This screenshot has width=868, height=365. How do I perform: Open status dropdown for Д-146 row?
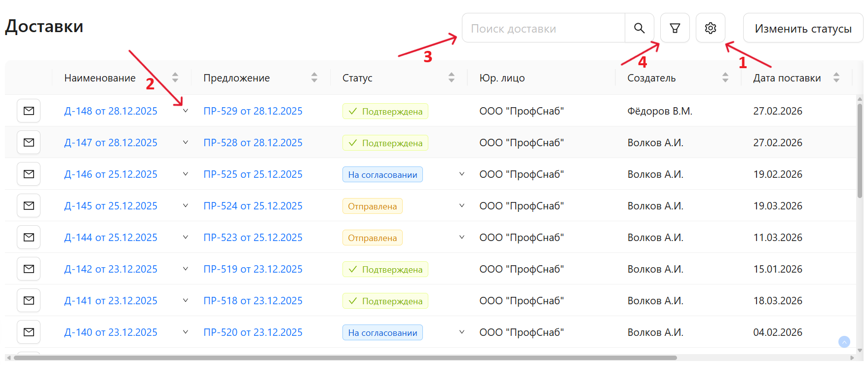tap(461, 174)
